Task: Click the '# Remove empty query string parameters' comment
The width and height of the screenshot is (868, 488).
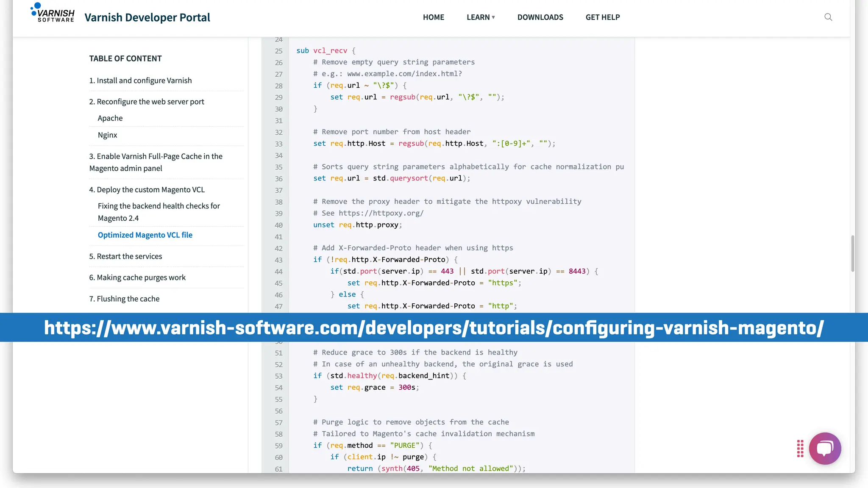Action: [394, 62]
